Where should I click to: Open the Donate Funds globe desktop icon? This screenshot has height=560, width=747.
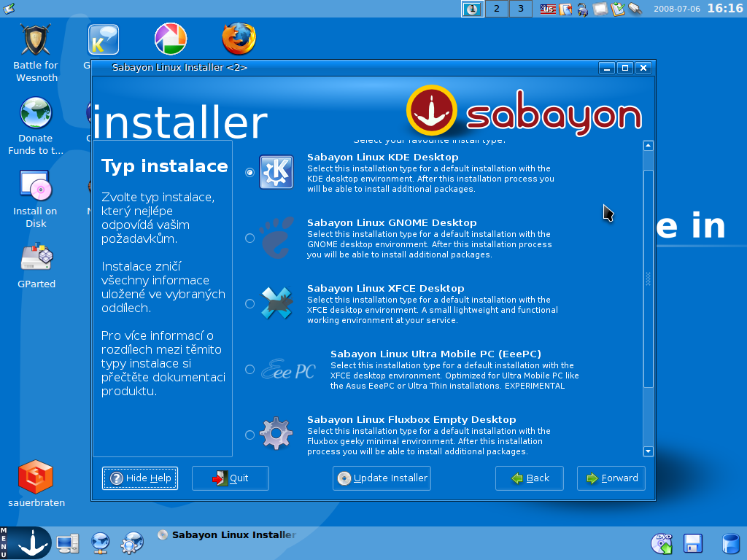pyautogui.click(x=36, y=125)
